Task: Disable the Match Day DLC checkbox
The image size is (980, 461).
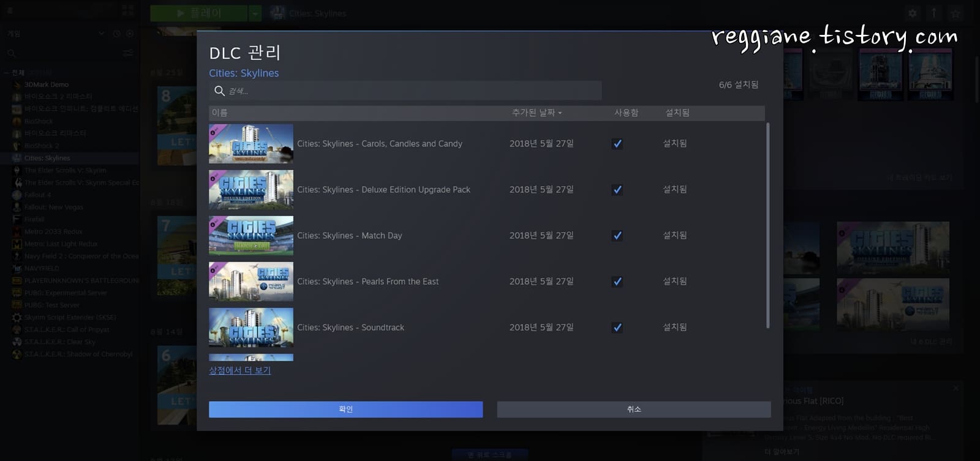Action: click(x=617, y=236)
